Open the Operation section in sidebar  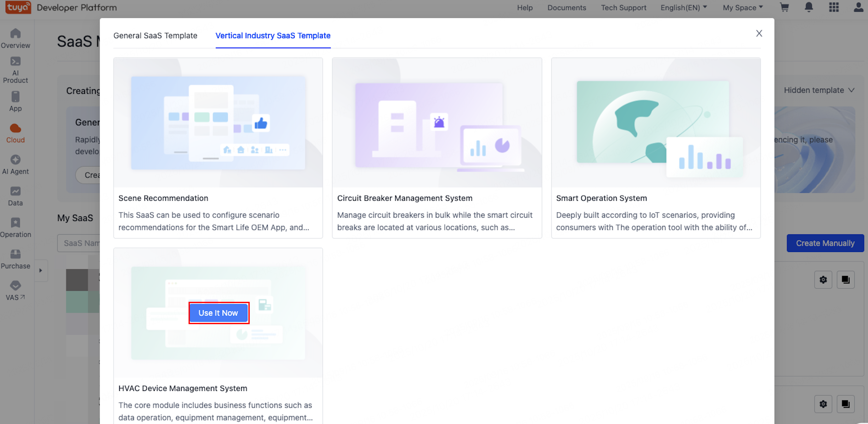15,227
